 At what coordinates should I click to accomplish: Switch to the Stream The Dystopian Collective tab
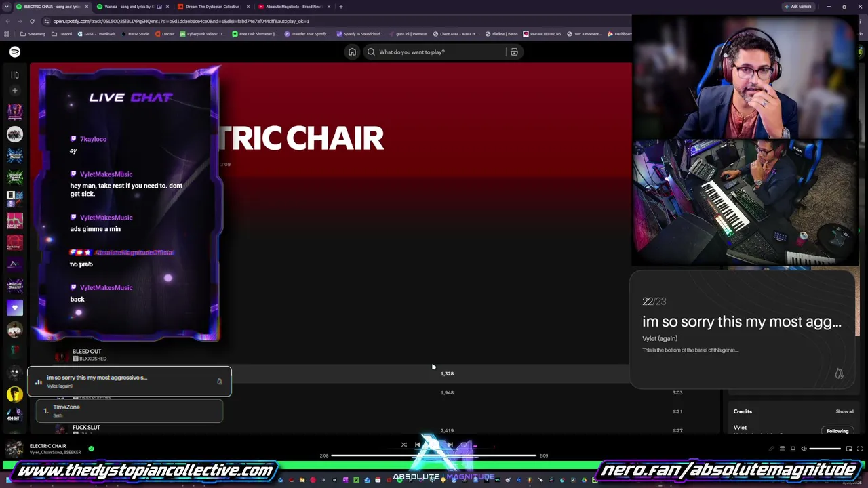coord(213,7)
